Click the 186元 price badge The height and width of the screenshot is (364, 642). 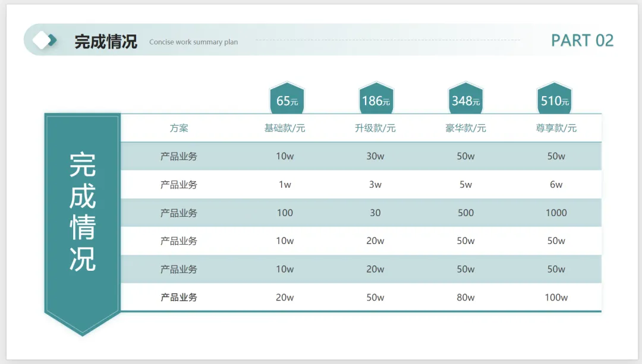(376, 98)
